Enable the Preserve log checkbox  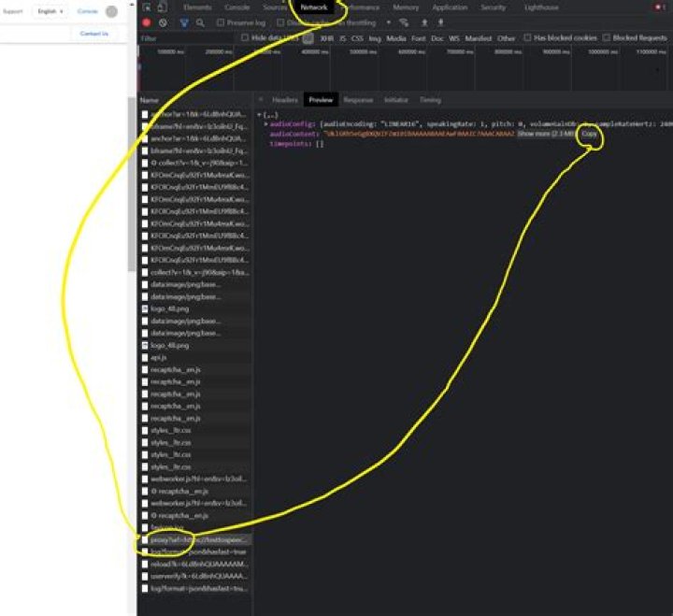221,22
